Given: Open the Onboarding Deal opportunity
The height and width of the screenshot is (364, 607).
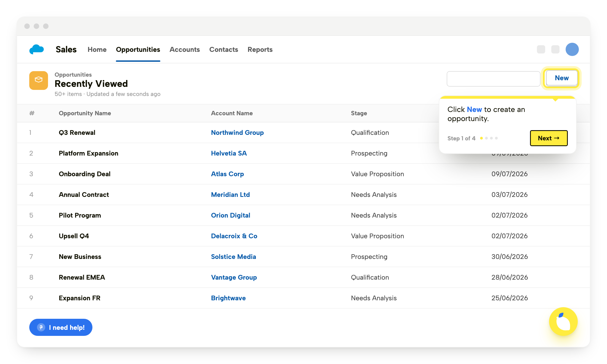Looking at the screenshot, I should coord(85,174).
